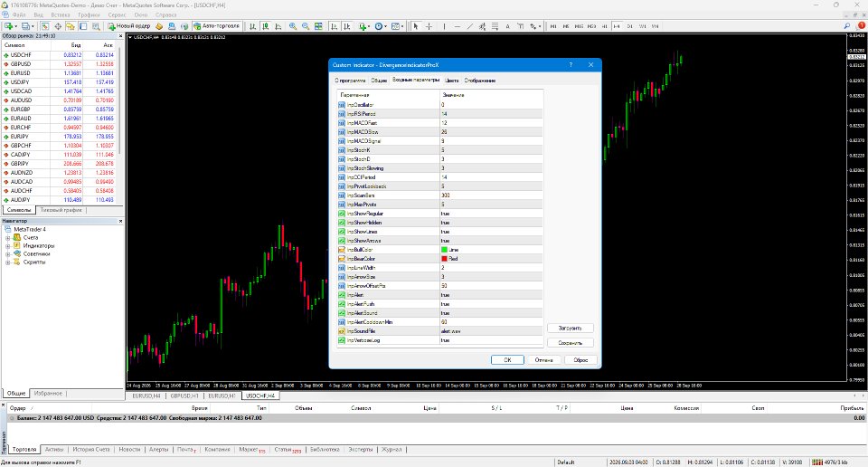
Task: Toggle InpAlertSound true value
Action: coord(491,313)
